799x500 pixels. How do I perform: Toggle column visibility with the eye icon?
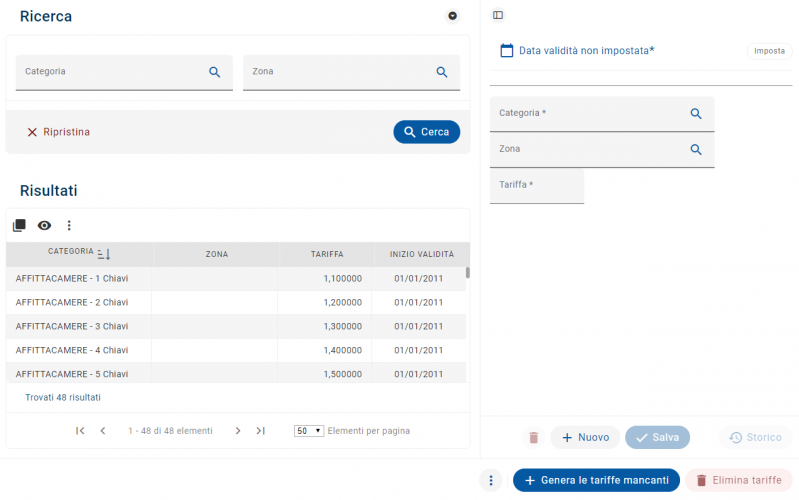(44, 225)
